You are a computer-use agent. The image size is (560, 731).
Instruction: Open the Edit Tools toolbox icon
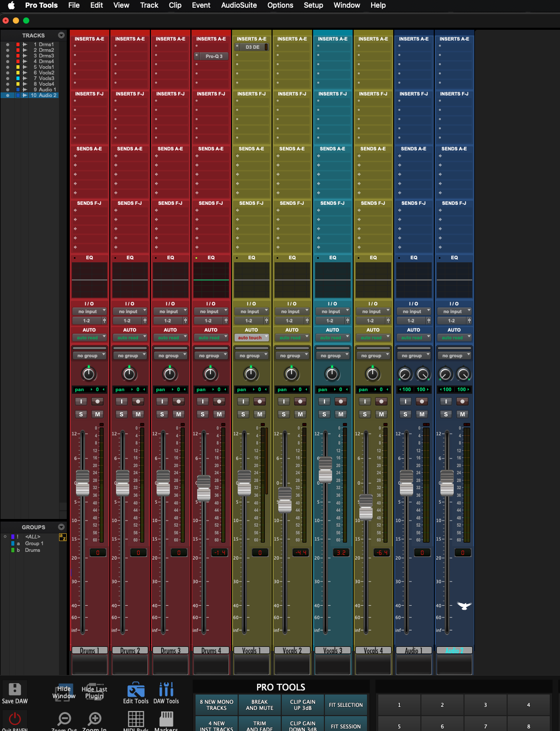coord(136,689)
